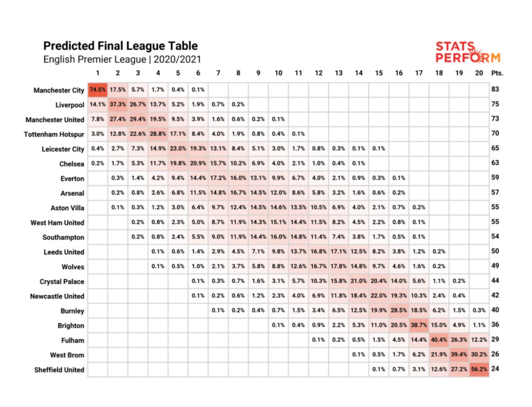Click West Brom's 39.4% cell
Image resolution: width=532 pixels, height=407 pixels.
pyautogui.click(x=459, y=355)
